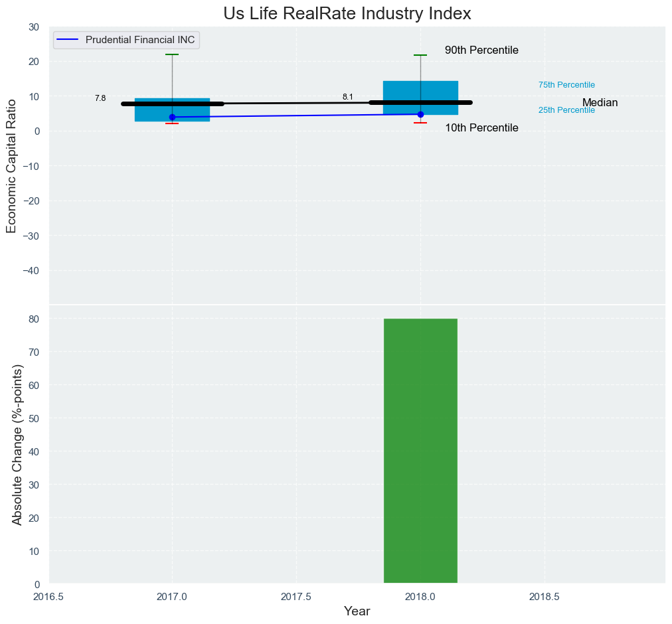Screen dimensions: 672x624
Task: Click the Year x-axis label
Action: (x=357, y=611)
